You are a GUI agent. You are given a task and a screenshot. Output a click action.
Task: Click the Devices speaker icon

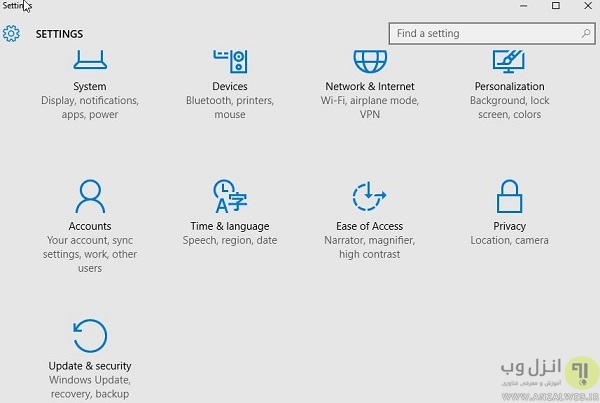(230, 60)
